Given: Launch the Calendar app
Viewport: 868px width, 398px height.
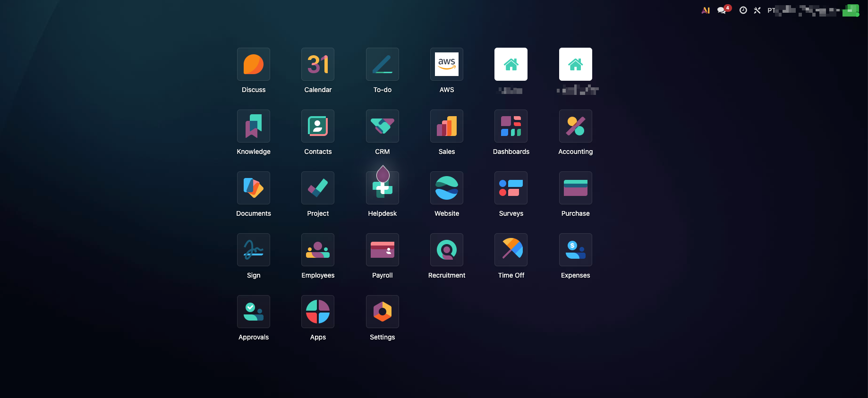Looking at the screenshot, I should tap(318, 64).
